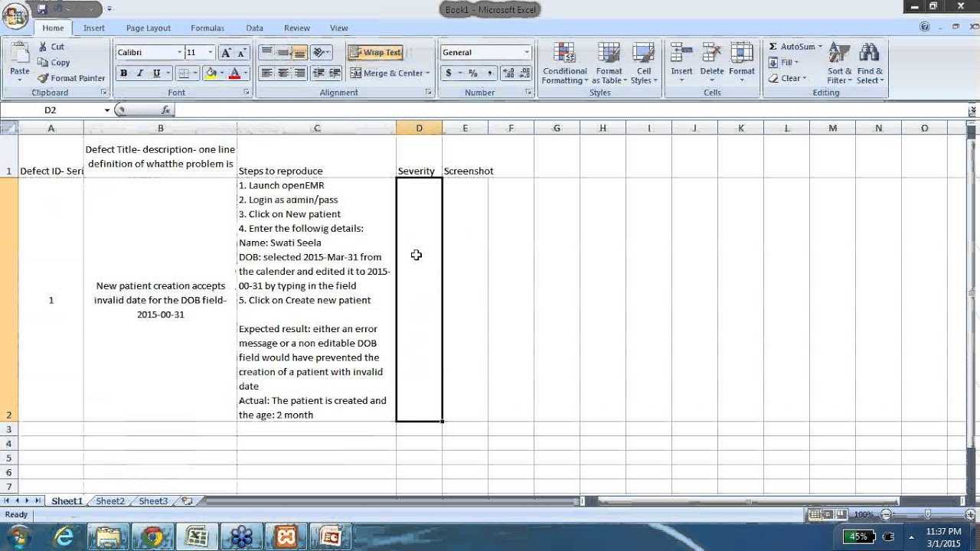Open the Fill Color dropdown arrow
Viewport: 980px width, 551px height.
click(222, 73)
